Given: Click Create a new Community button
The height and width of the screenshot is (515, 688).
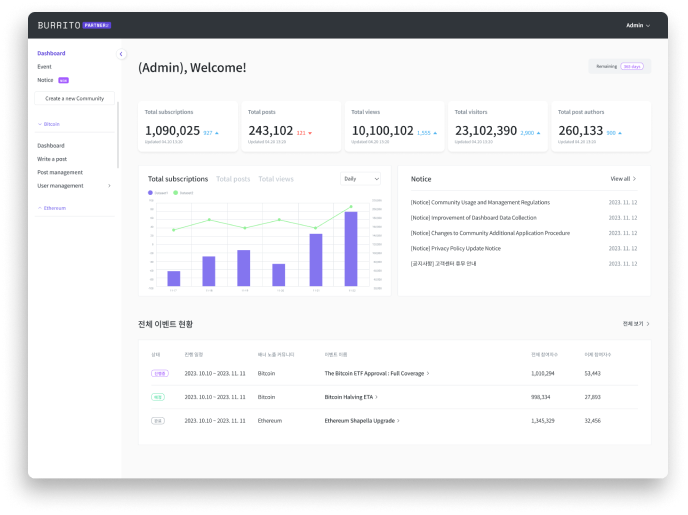Looking at the screenshot, I should (x=74, y=99).
